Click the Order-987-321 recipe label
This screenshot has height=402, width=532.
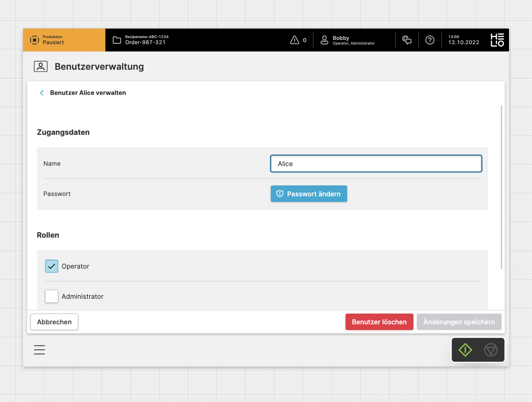(145, 42)
